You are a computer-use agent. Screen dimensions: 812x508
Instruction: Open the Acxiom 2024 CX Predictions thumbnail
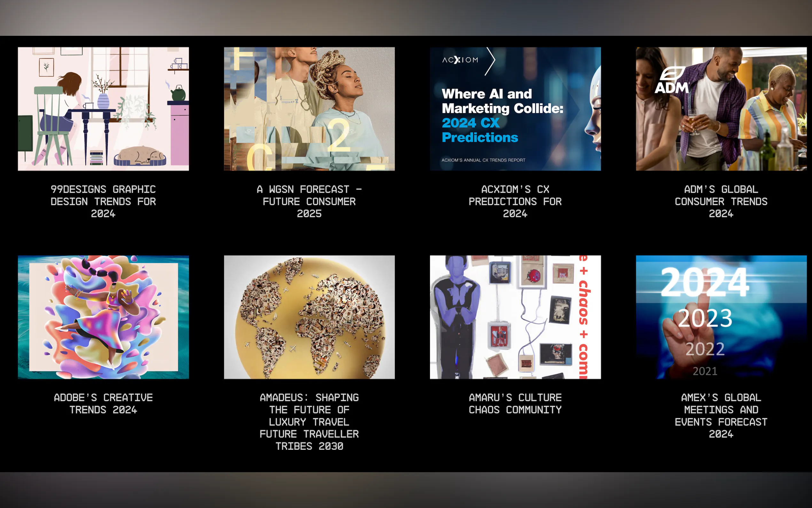[515, 109]
